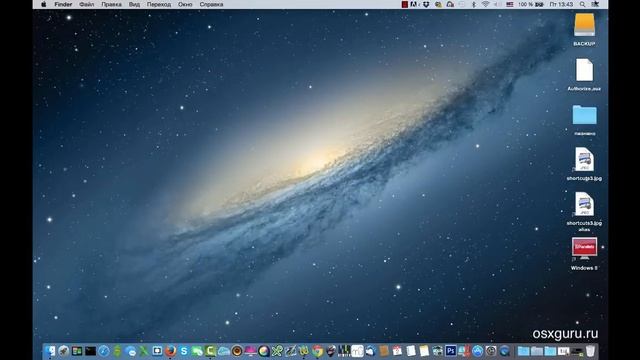Screen dimensions: 640x360
Task: Click the clock showing 13:43
Action: [x=561, y=4]
